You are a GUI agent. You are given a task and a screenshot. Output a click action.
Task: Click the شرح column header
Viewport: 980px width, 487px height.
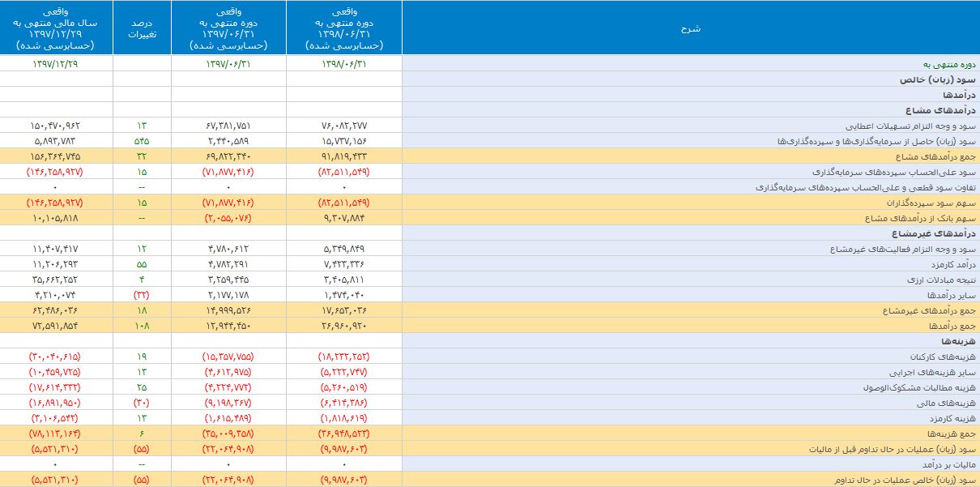pos(690,28)
